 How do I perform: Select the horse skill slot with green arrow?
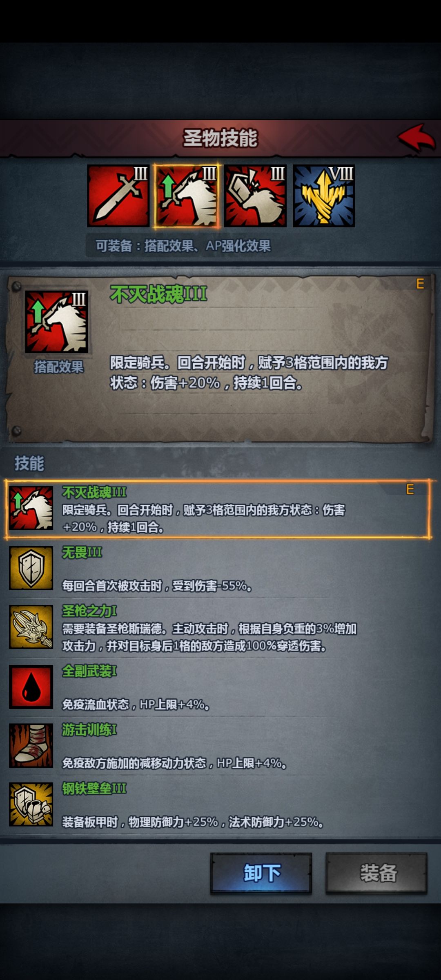pos(187,196)
